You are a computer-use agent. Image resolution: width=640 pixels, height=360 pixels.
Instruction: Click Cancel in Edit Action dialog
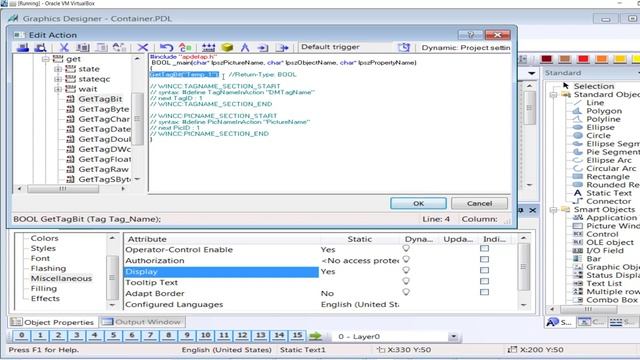coord(480,203)
